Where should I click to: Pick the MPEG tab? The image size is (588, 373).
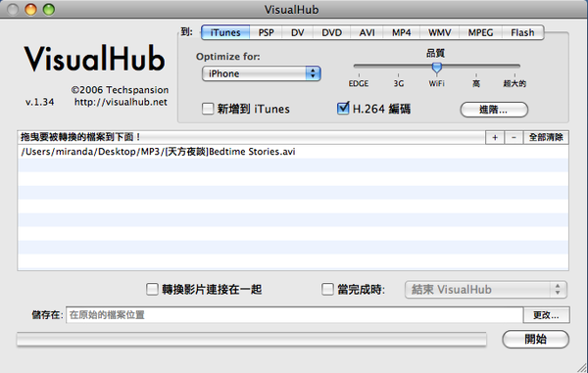coord(480,32)
